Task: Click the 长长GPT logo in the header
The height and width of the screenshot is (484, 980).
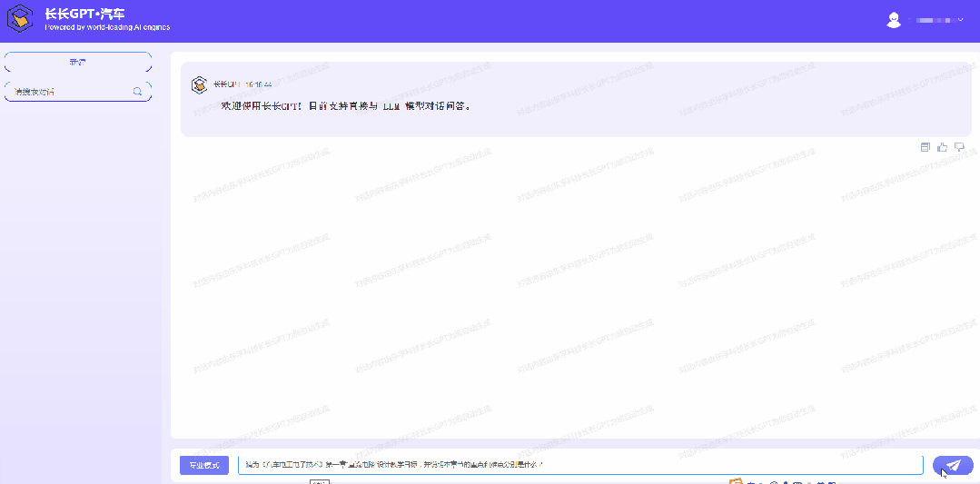Action: (20, 18)
